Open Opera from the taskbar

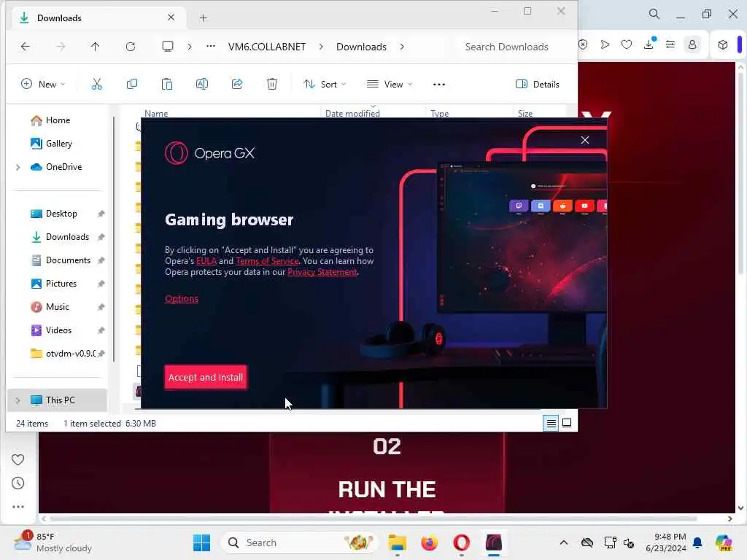click(x=461, y=542)
